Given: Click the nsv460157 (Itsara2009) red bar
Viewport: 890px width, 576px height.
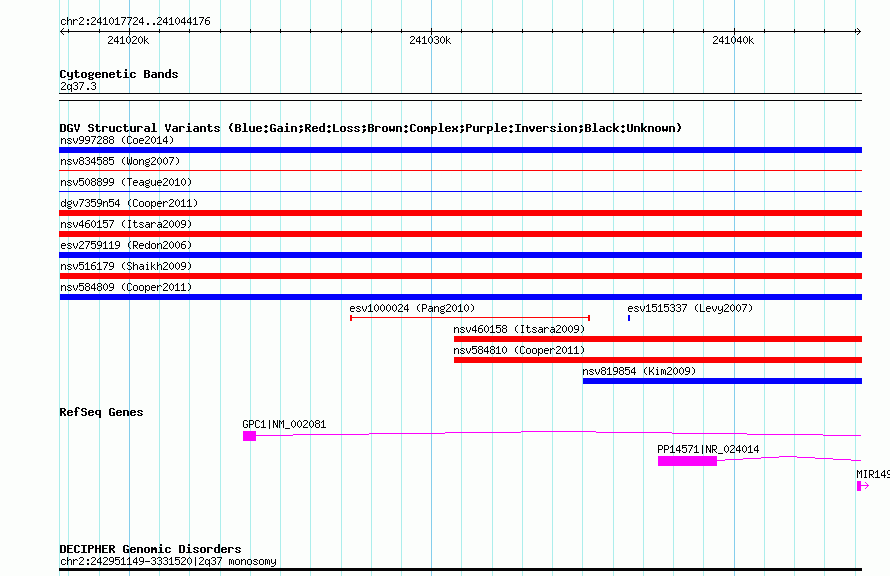Looking at the screenshot, I should [x=460, y=234].
